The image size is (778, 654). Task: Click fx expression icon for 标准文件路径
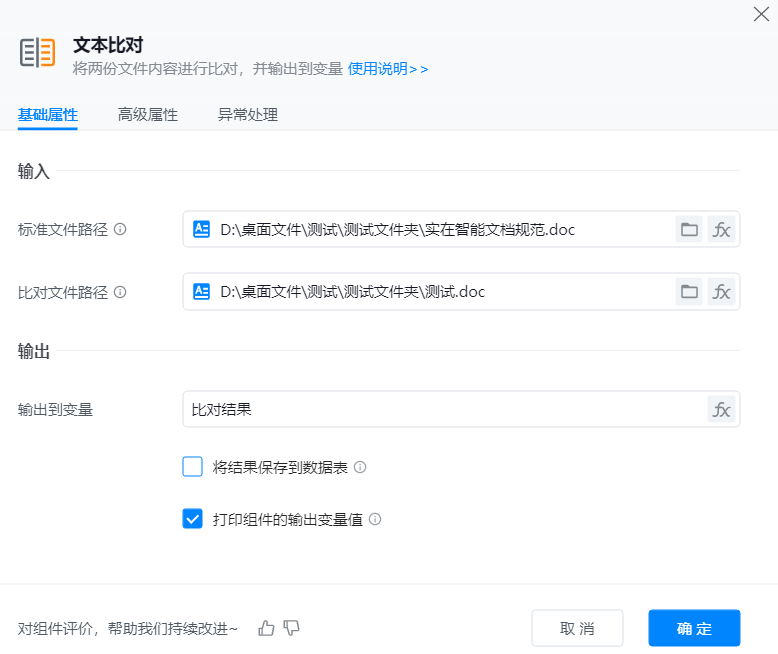(721, 230)
